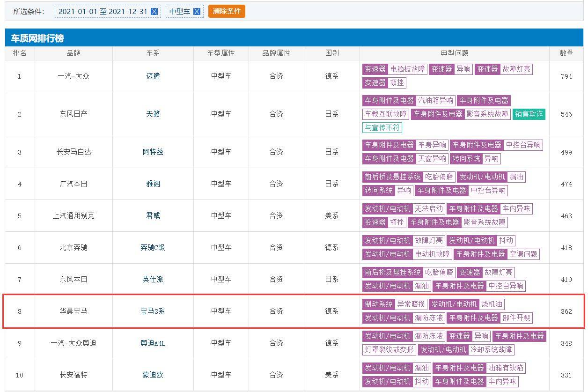Click 天籁's 与宣传不符 tag
The height and width of the screenshot is (392, 588).
(382, 128)
